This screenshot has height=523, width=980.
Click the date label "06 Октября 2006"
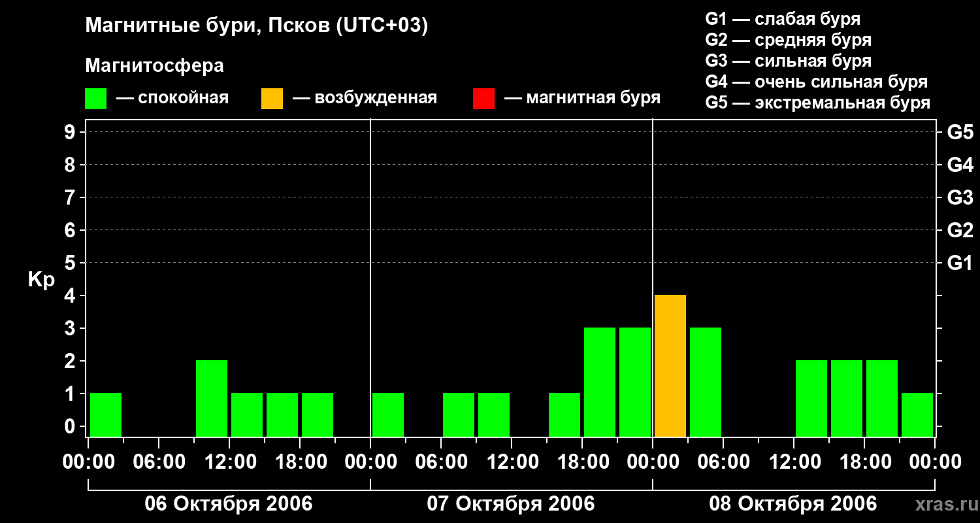229,504
